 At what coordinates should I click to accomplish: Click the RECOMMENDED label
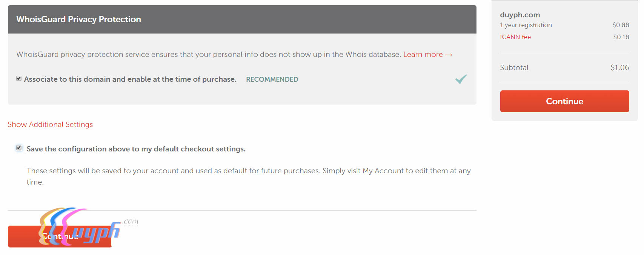click(272, 79)
